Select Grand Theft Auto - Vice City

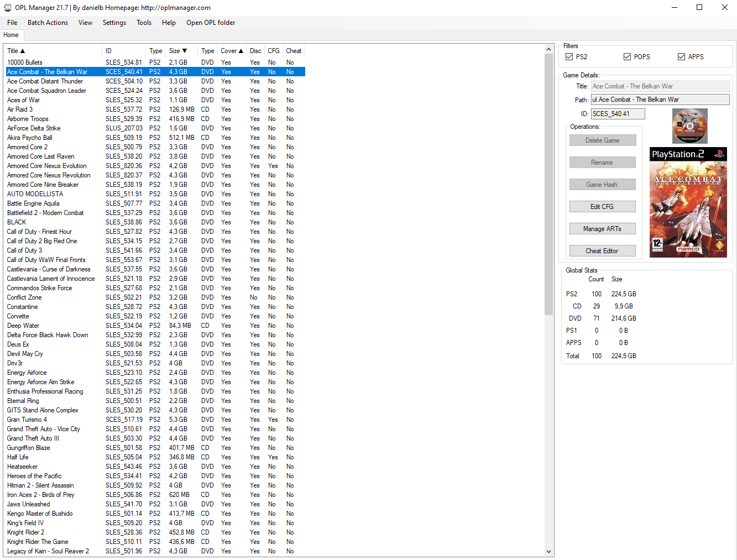155,429
